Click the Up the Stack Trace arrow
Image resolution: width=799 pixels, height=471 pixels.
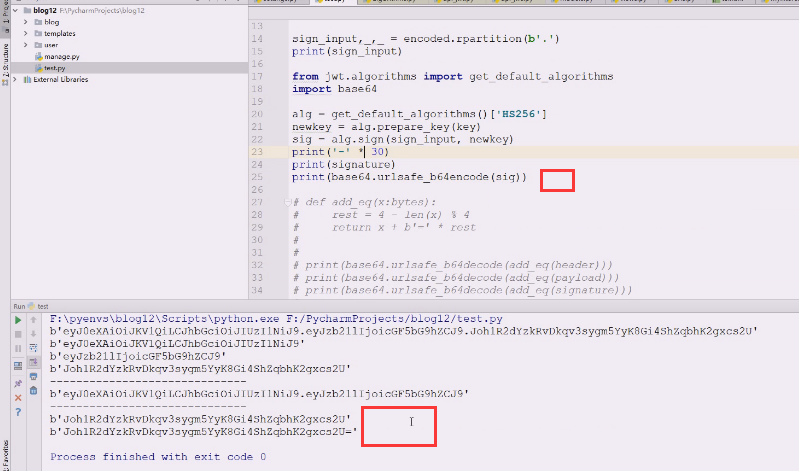pyautogui.click(x=34, y=320)
